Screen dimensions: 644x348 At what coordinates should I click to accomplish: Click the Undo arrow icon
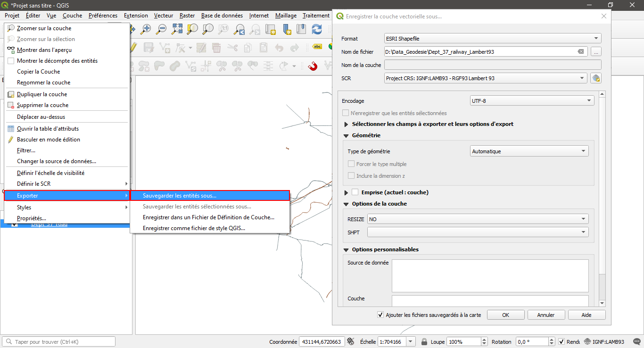click(x=279, y=48)
